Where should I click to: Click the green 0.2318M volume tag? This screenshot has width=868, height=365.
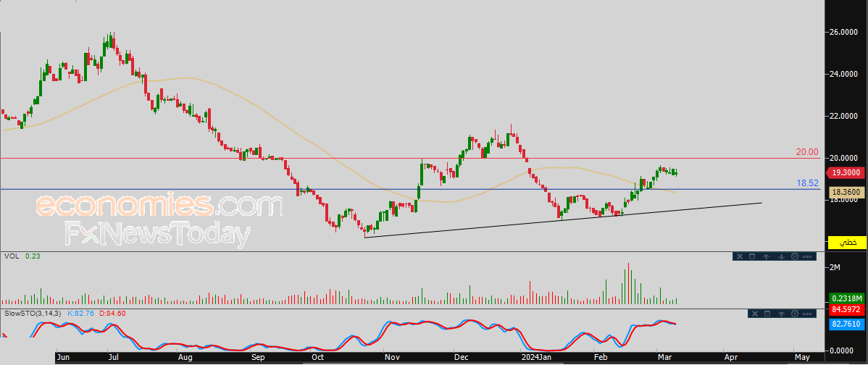point(846,297)
